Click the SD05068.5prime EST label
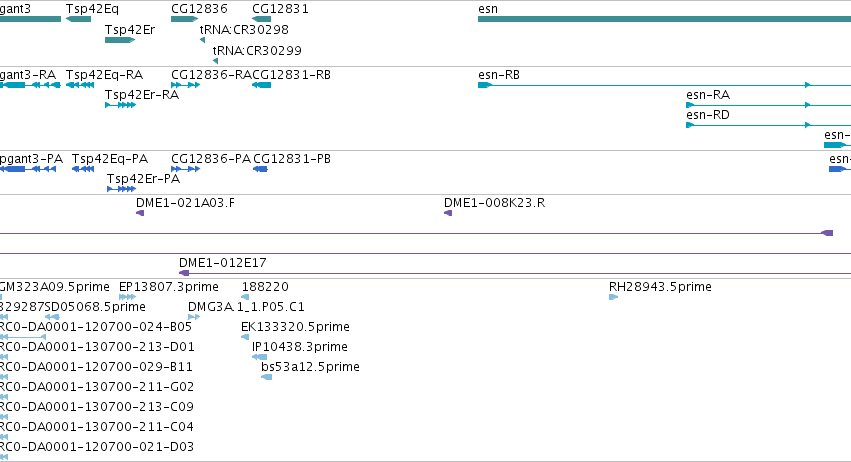851x462 pixels. [95, 307]
